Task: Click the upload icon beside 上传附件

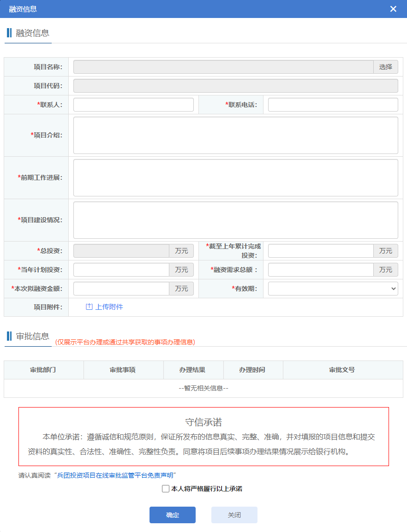Action: [89, 307]
